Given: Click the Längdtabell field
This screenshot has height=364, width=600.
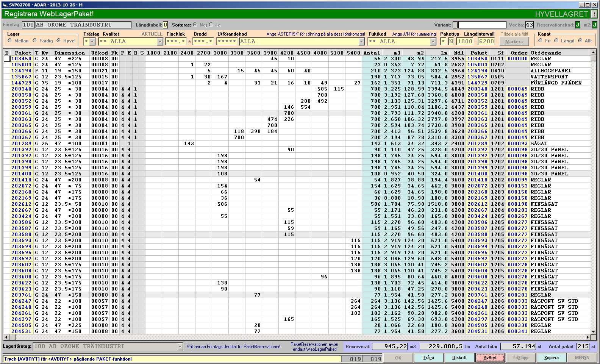Looking at the screenshot, I should tap(165, 25).
